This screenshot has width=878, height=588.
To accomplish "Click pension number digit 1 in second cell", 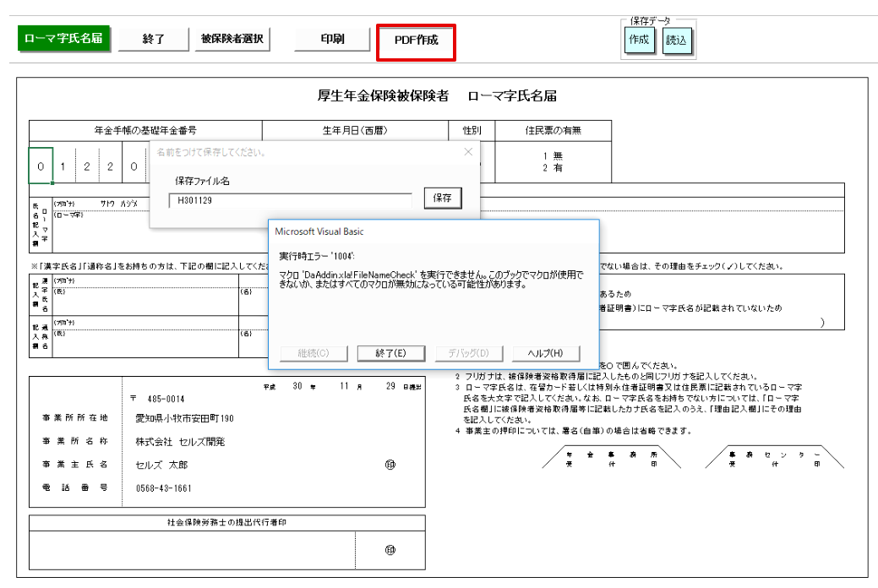I will (x=63, y=166).
